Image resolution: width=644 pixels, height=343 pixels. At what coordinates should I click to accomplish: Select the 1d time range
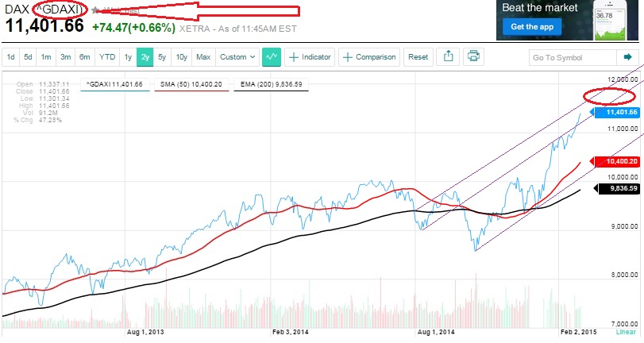click(x=11, y=57)
